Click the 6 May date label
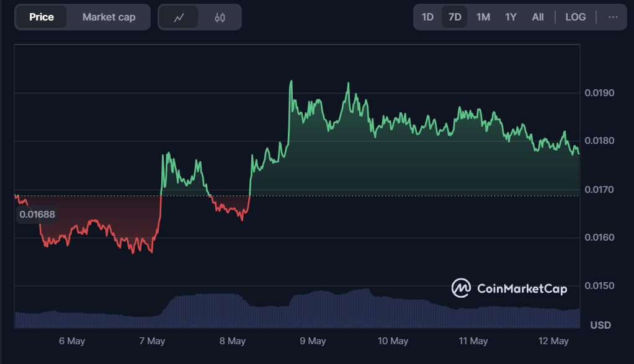634x364 pixels. (x=72, y=341)
